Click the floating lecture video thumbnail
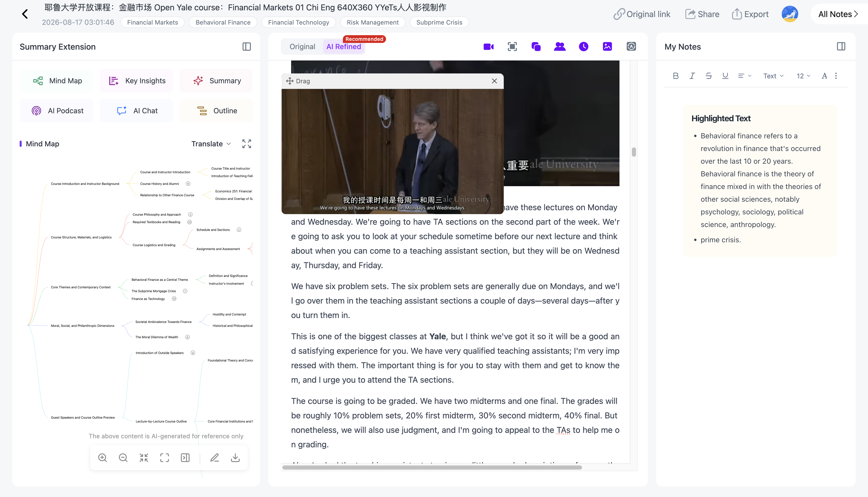This screenshot has width=868, height=497. pyautogui.click(x=392, y=151)
